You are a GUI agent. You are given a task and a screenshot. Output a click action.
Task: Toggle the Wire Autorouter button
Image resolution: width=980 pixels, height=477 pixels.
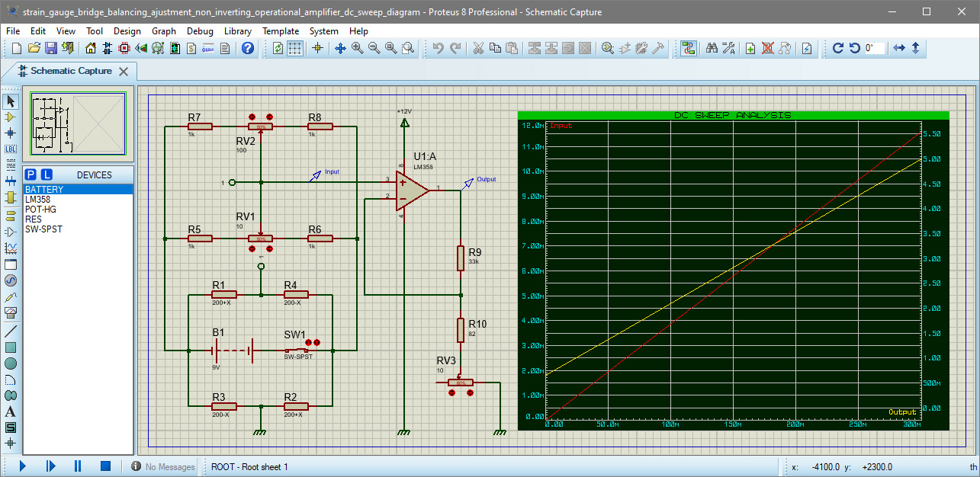(689, 48)
